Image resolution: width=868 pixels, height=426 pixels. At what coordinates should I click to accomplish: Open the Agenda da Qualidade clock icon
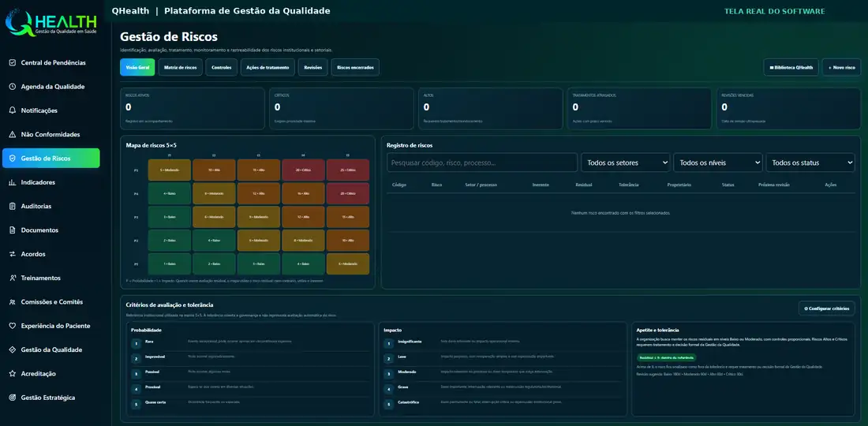13,86
